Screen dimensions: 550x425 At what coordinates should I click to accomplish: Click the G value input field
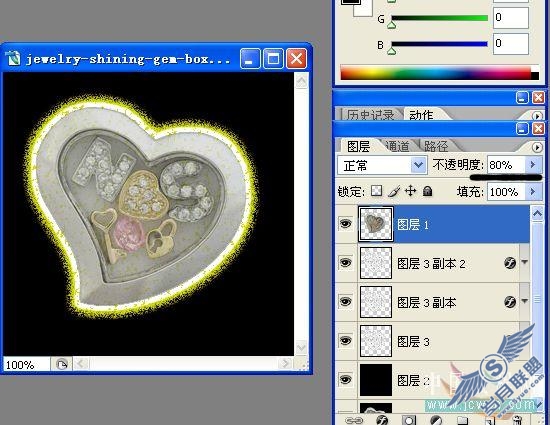(x=510, y=17)
